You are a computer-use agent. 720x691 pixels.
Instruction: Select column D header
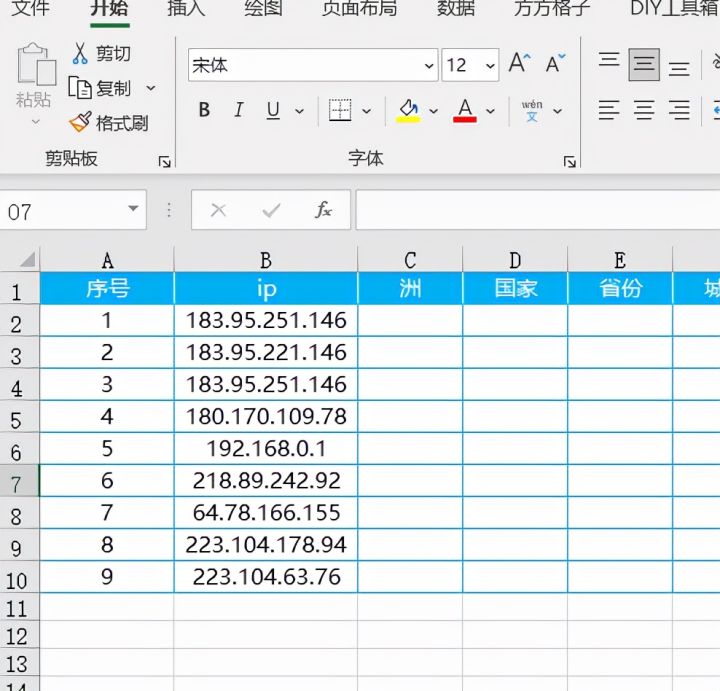[x=515, y=260]
